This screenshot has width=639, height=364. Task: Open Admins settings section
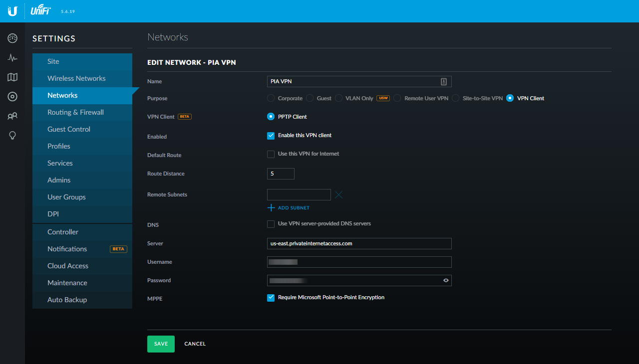(x=82, y=180)
